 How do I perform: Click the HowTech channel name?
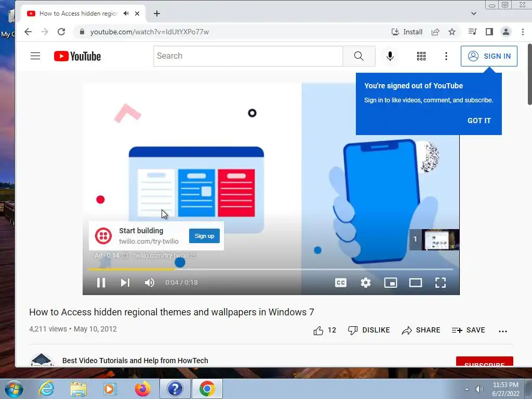(x=135, y=361)
